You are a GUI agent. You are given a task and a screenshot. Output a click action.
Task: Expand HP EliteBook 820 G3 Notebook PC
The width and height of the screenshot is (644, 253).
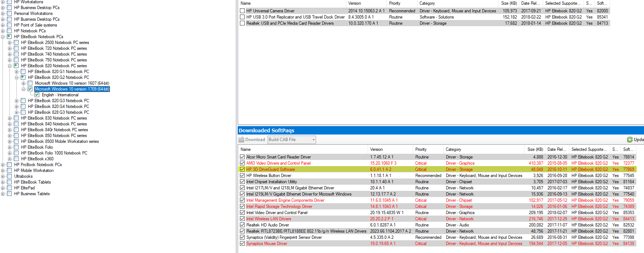[17, 101]
